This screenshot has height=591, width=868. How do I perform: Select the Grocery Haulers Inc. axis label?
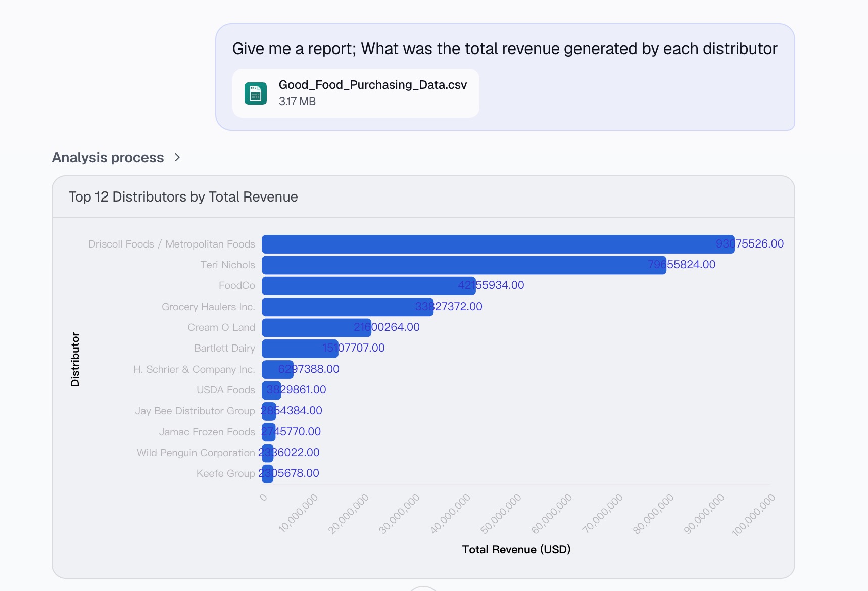click(208, 307)
